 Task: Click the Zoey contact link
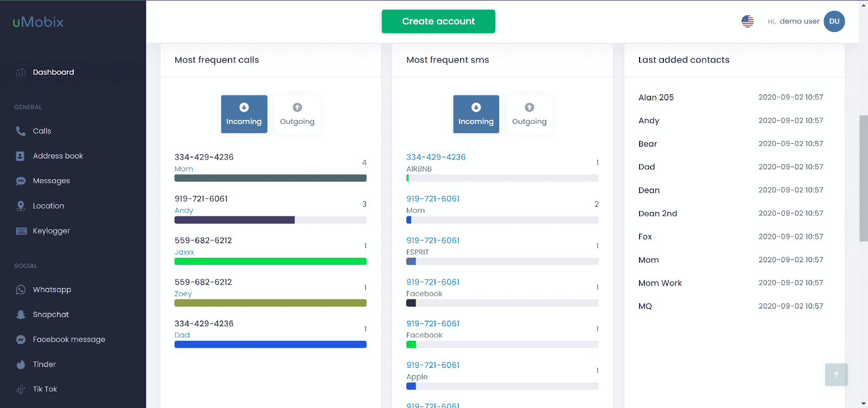pos(183,294)
